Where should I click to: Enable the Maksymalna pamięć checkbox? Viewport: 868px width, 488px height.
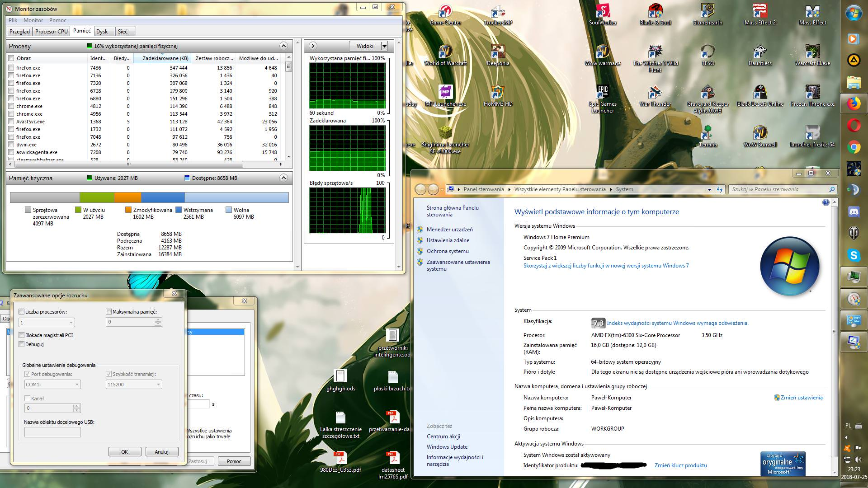[108, 312]
